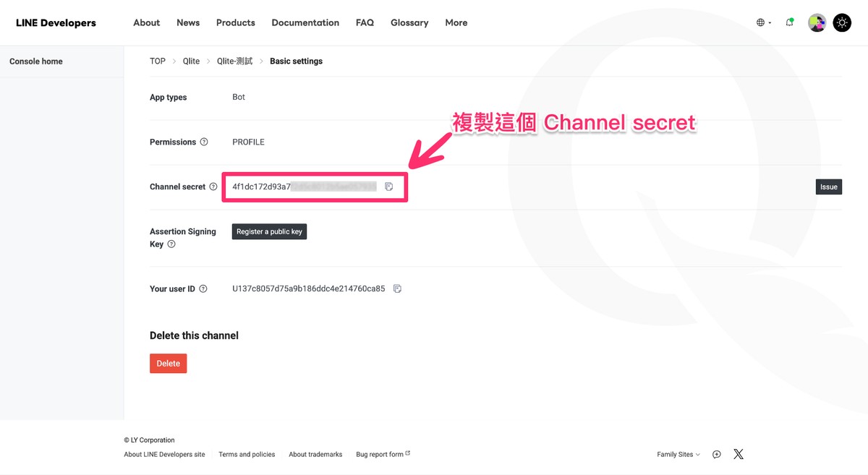This screenshot has height=475, width=868.
Task: Open the News menu item
Action: (188, 22)
